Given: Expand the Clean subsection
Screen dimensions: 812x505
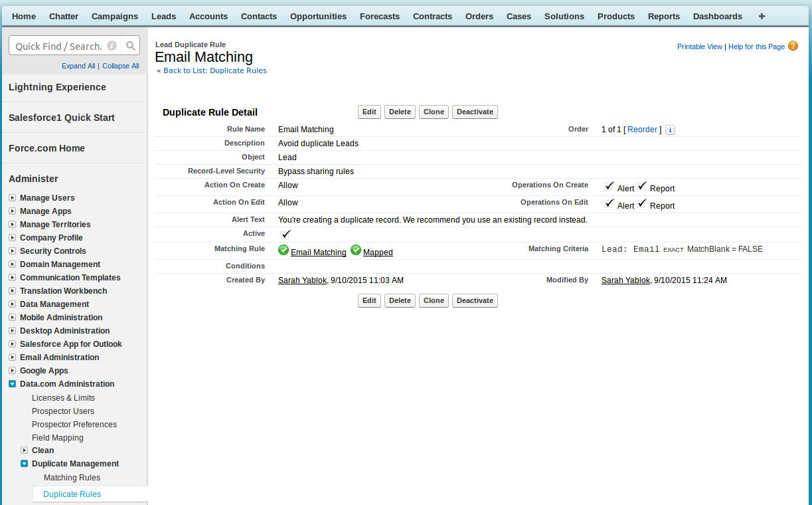Looking at the screenshot, I should (25, 451).
